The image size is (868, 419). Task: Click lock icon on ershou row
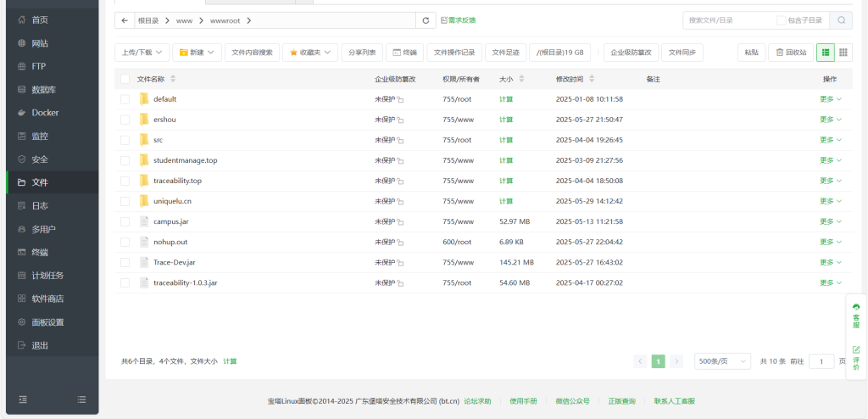[400, 120]
